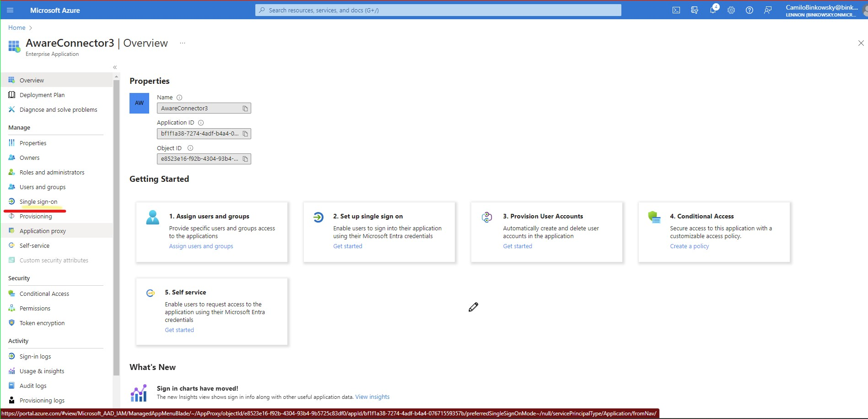Open Conditional Access in the Security section
The image size is (868, 419).
(x=44, y=294)
